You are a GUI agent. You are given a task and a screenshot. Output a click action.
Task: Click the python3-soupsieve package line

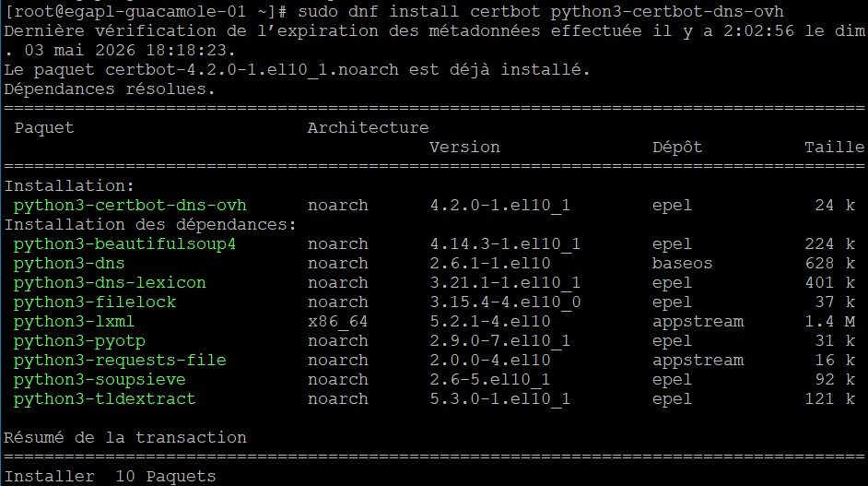click(x=435, y=380)
